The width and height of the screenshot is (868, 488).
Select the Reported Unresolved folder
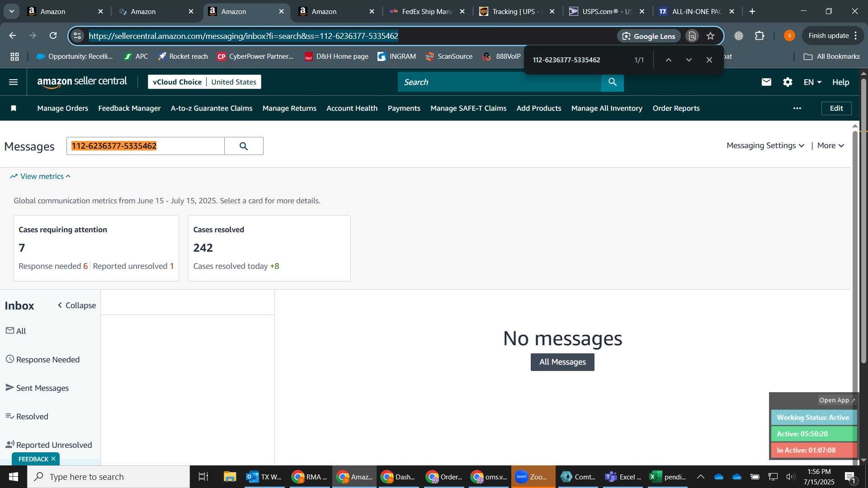(x=48, y=445)
